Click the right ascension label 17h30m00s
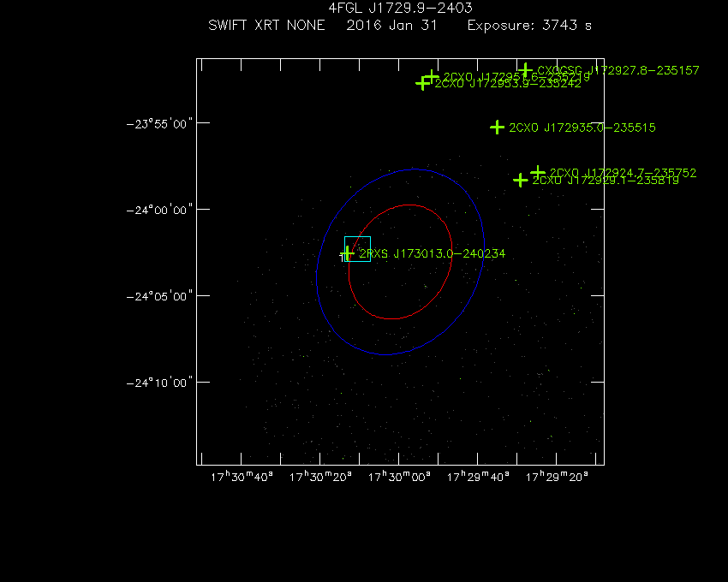The width and height of the screenshot is (728, 582). click(x=399, y=477)
